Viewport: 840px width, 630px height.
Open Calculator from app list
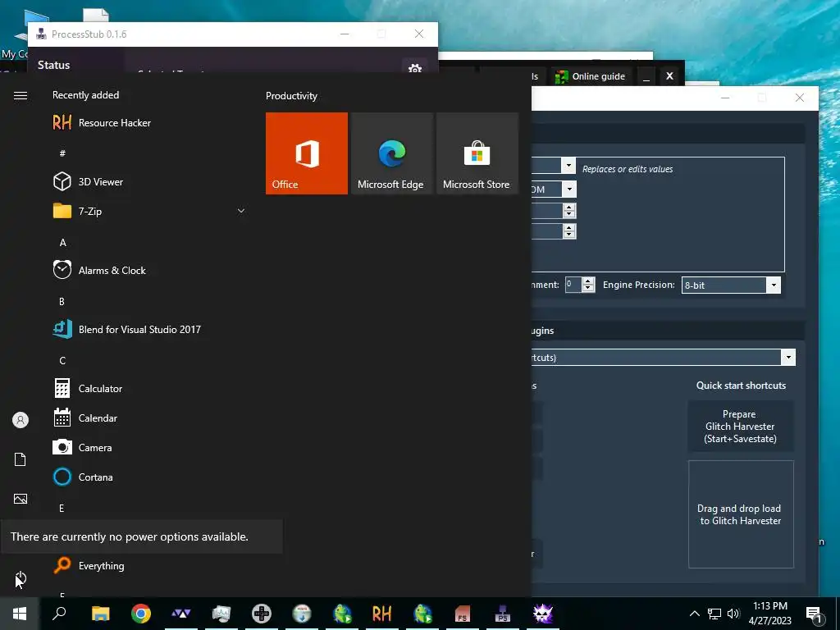tap(150, 388)
